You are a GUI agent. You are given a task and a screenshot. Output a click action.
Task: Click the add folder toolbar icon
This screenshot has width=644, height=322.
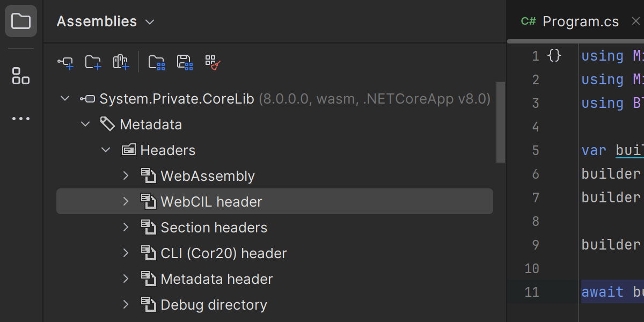[93, 63]
